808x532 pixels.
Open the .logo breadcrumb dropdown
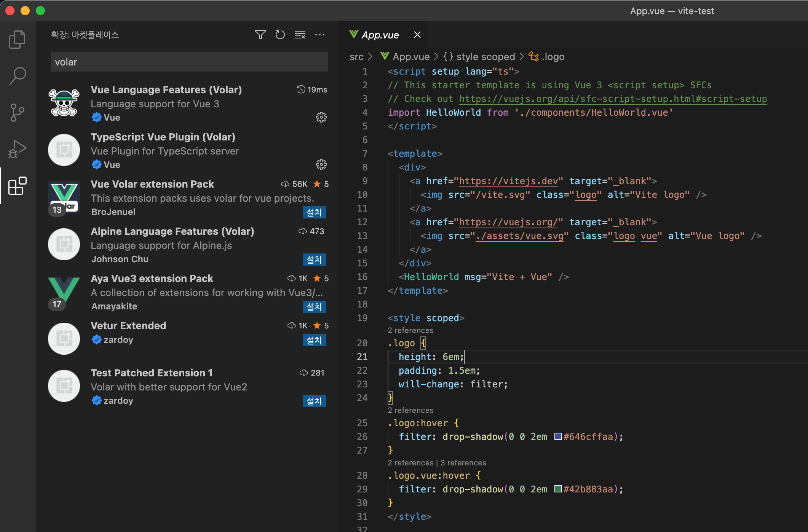tap(553, 57)
